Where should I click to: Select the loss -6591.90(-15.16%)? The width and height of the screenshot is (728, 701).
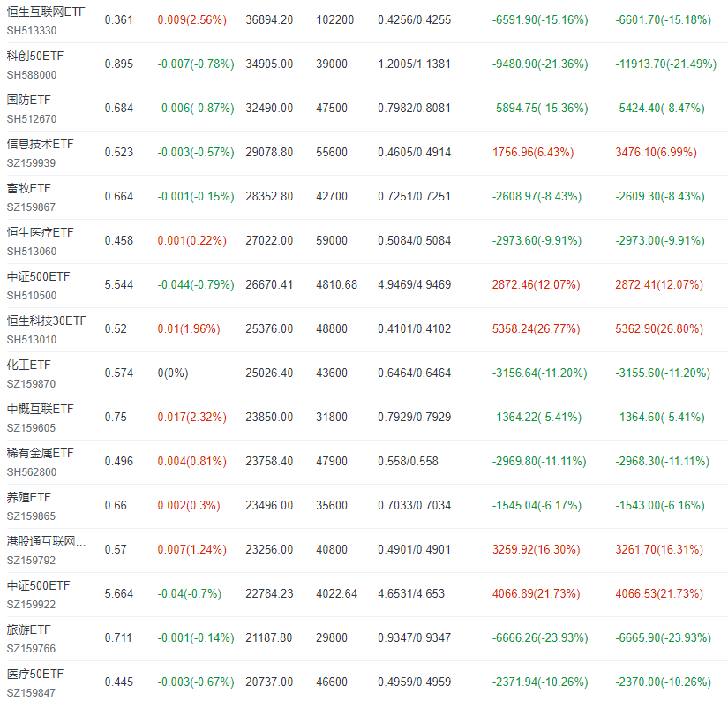coord(540,20)
